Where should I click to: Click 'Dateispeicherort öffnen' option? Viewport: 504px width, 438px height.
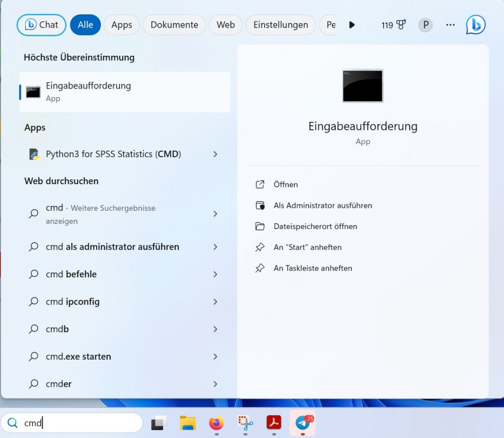click(315, 227)
